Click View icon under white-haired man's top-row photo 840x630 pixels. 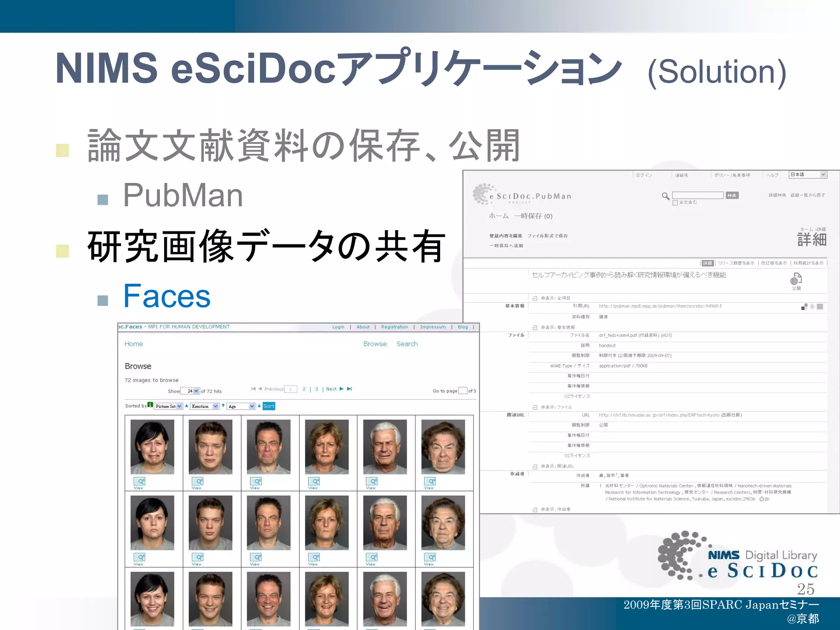pyautogui.click(x=372, y=481)
